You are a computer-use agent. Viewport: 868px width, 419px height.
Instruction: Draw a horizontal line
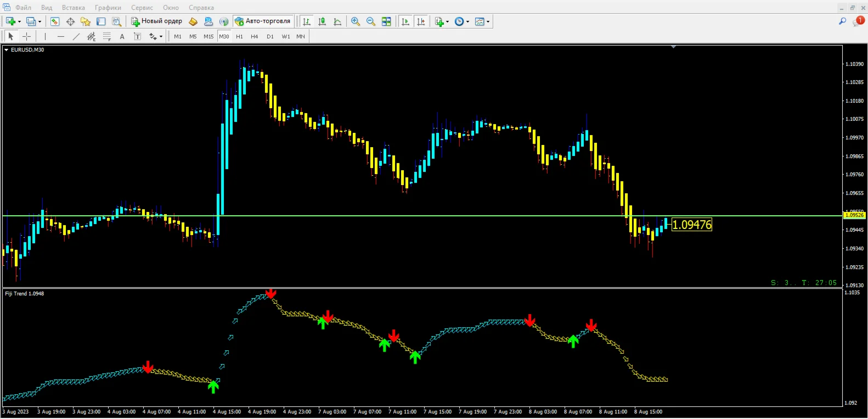(60, 36)
